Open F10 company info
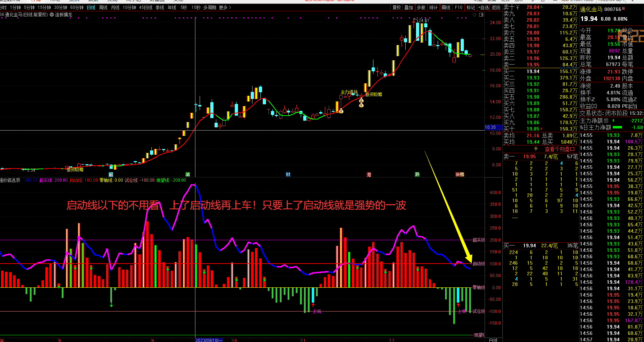This screenshot has width=644, height=342. pyautogui.click(x=459, y=7)
